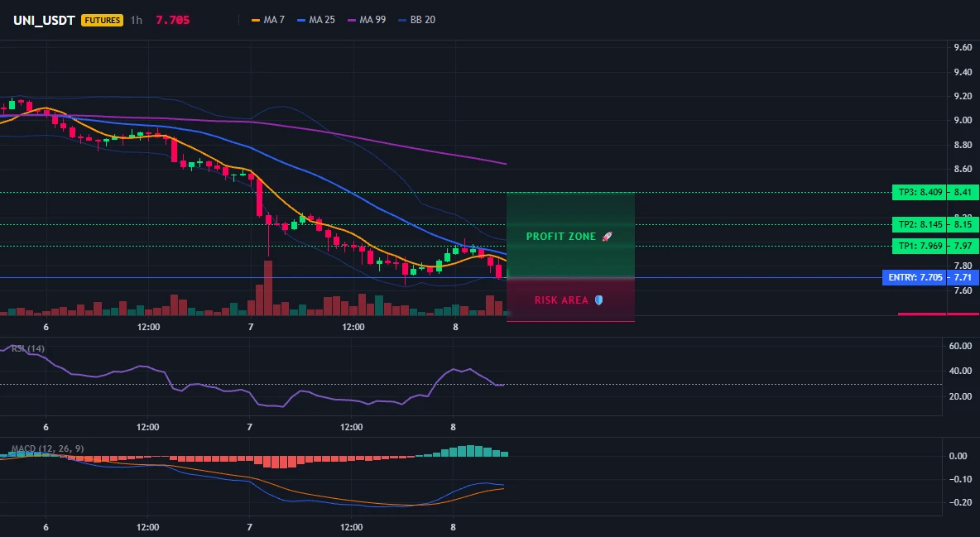Click the PROFIT ZONE green area
This screenshot has height=537, width=980.
(570, 235)
